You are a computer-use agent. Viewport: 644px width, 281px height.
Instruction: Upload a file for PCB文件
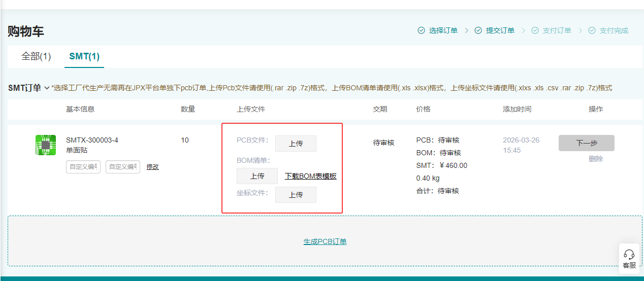pyautogui.click(x=296, y=144)
